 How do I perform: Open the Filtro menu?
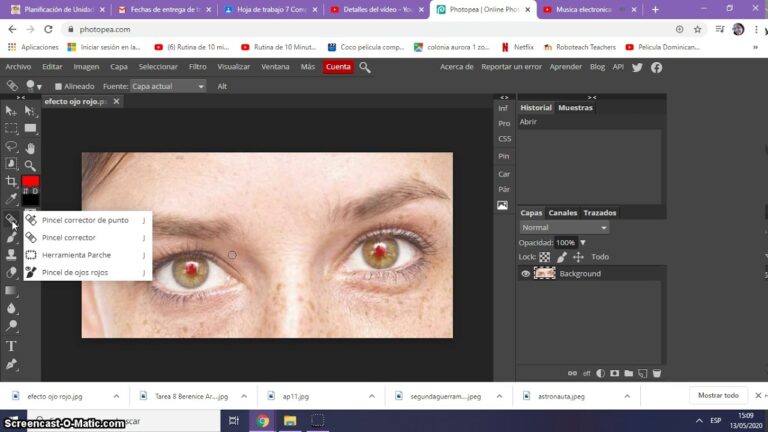click(x=197, y=67)
